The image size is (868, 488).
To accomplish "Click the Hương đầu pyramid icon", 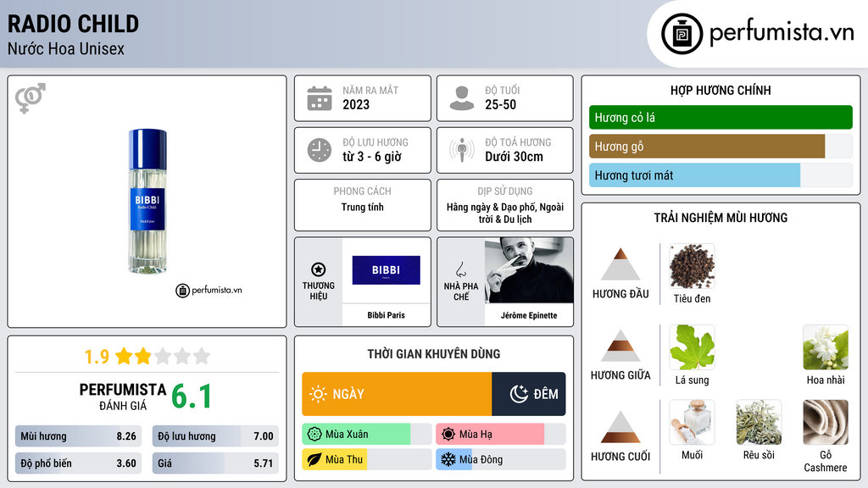I will 620,264.
